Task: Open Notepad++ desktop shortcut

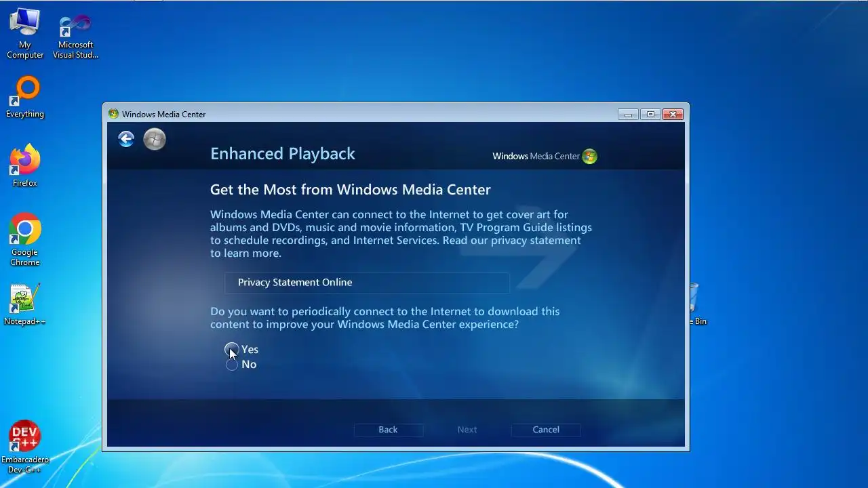Action: point(25,304)
